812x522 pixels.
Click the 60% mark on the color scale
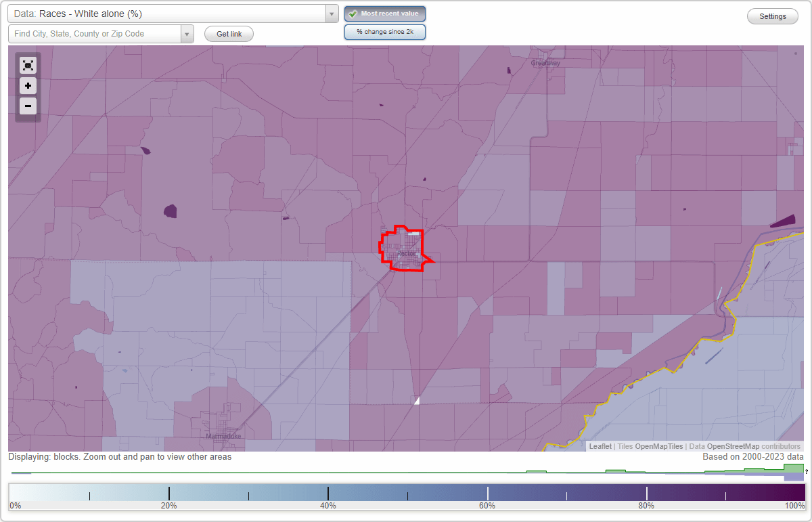[x=487, y=493]
